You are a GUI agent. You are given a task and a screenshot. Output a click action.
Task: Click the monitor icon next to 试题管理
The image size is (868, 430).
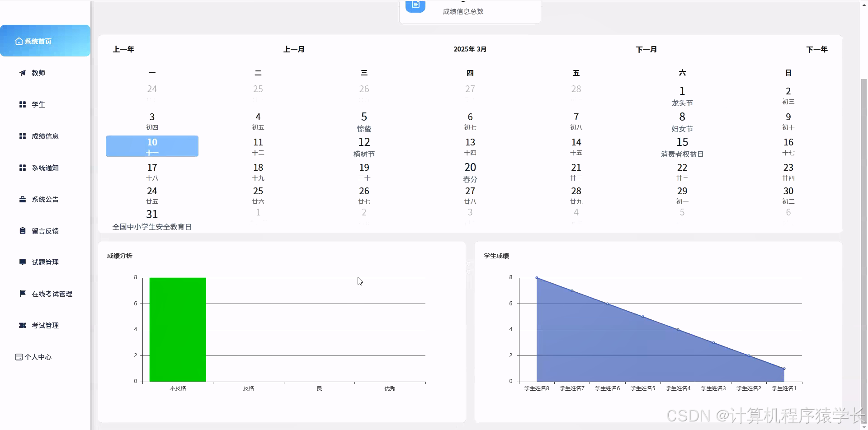click(23, 262)
